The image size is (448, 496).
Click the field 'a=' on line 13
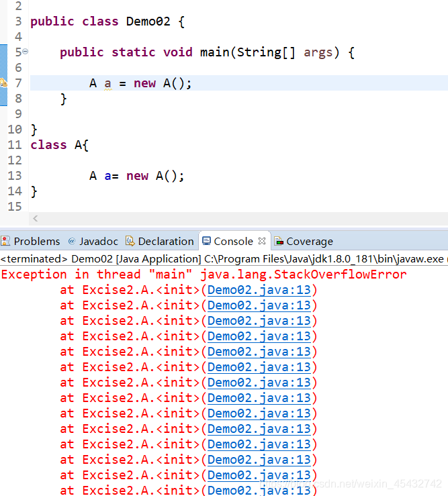[111, 176]
